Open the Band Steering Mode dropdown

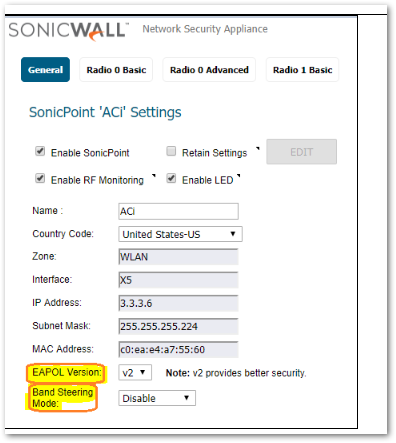157,398
